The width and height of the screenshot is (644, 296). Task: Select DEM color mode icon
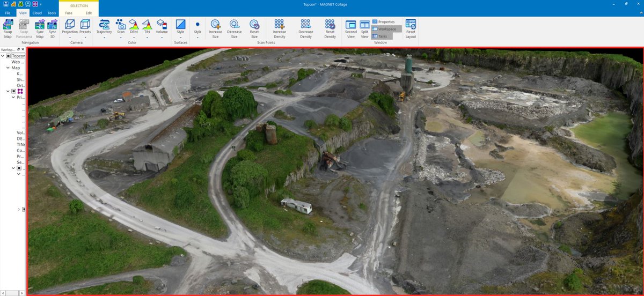coord(134,24)
